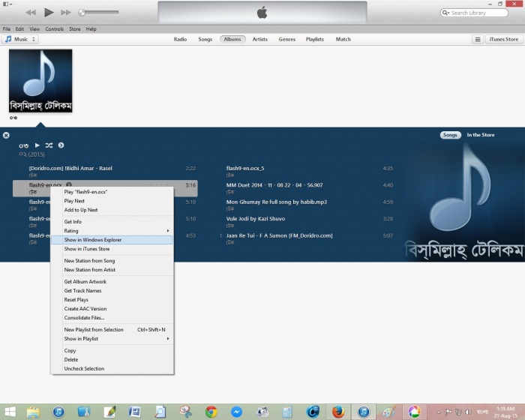Shuffle the album tracks

click(49, 145)
